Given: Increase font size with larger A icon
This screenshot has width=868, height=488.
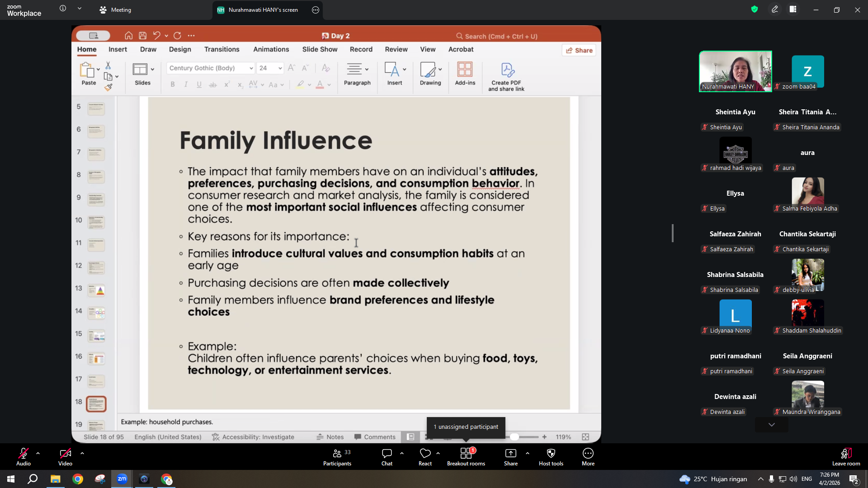Looking at the screenshot, I should 292,68.
